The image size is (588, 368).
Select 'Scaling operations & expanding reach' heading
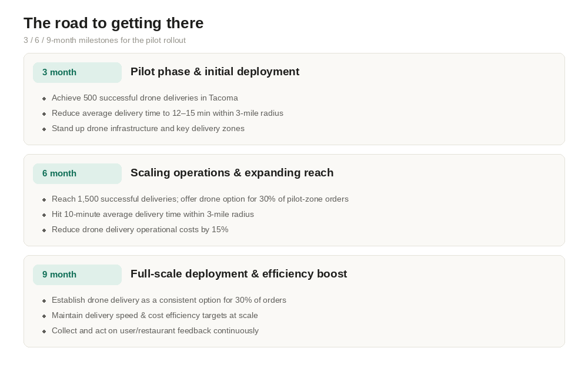(x=232, y=173)
